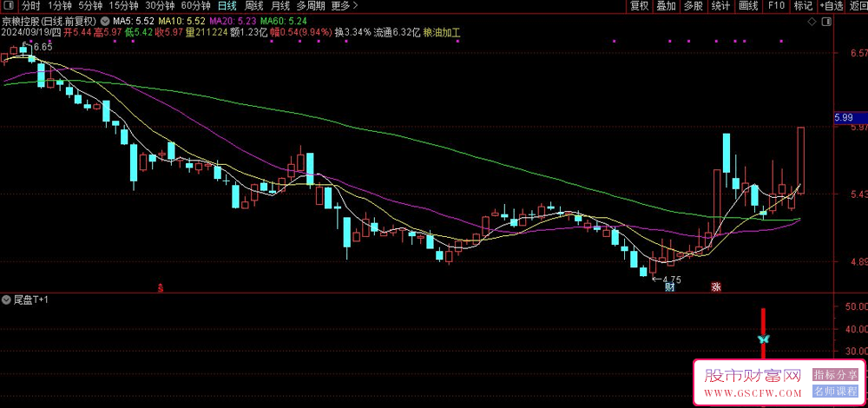Expand the 尾盘T+1 indicator menu arrow
868x408 pixels.
[6, 300]
